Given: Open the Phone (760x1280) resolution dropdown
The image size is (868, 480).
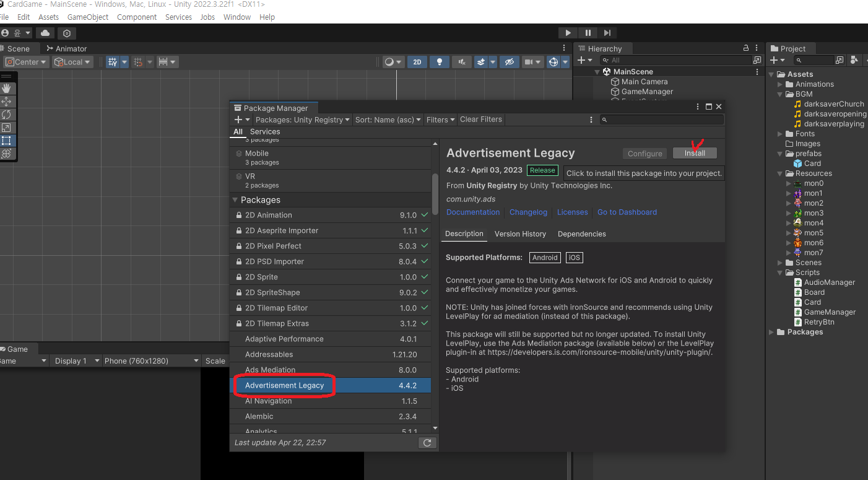Looking at the screenshot, I should tap(152, 360).
